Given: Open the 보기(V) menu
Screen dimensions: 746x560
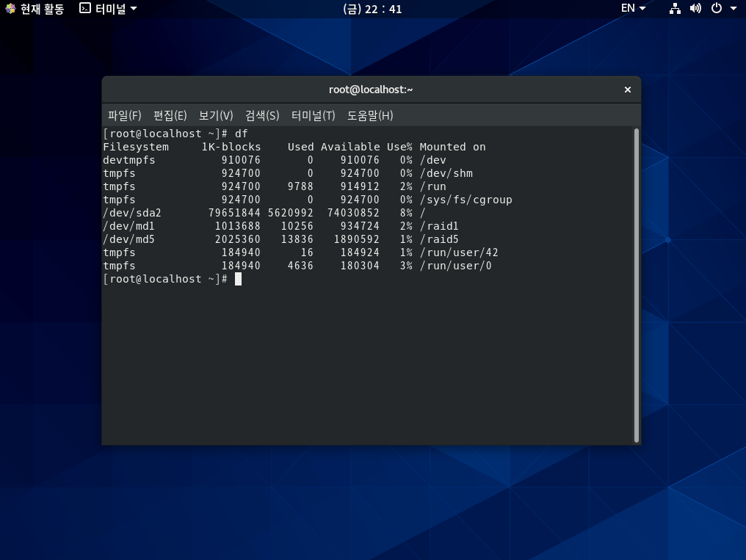Looking at the screenshot, I should pos(216,115).
